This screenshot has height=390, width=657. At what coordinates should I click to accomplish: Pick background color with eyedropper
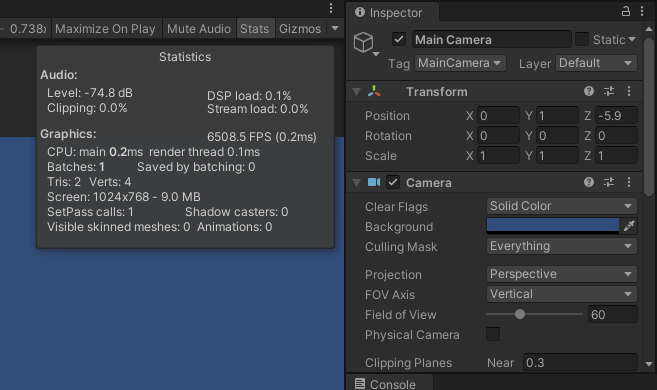(x=629, y=226)
